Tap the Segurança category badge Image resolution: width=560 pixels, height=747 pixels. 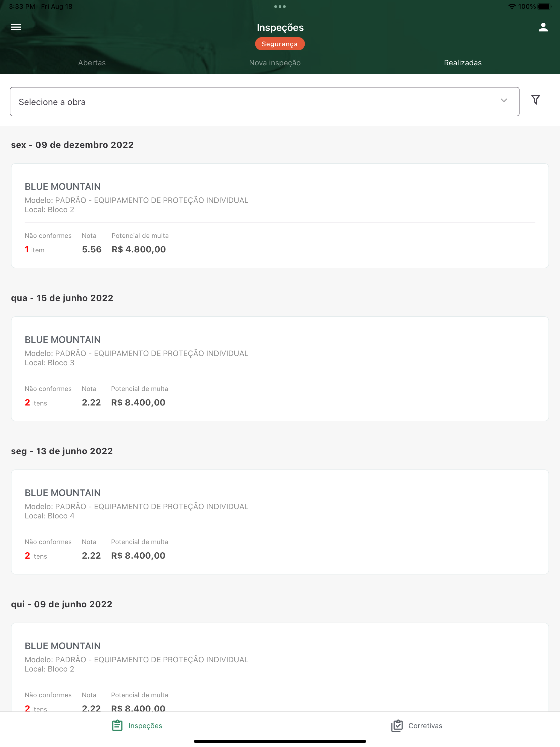point(280,44)
